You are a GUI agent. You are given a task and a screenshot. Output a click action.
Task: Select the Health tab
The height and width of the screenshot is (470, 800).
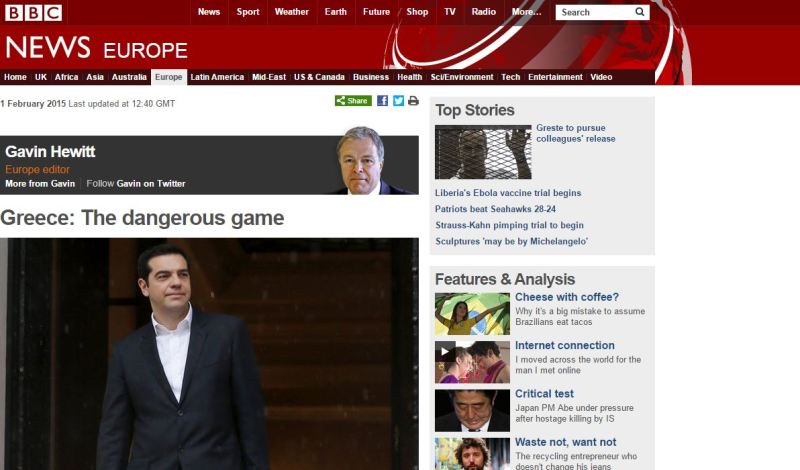click(410, 77)
